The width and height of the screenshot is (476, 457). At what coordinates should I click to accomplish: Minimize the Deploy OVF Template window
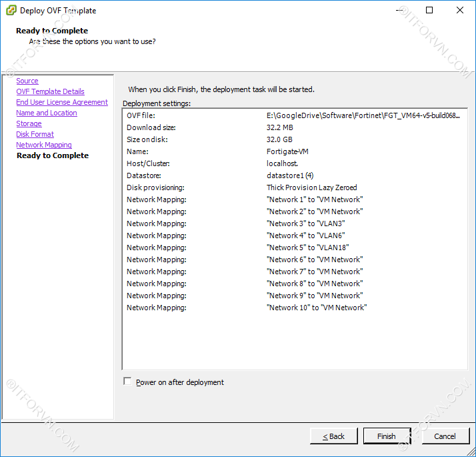[x=399, y=10]
